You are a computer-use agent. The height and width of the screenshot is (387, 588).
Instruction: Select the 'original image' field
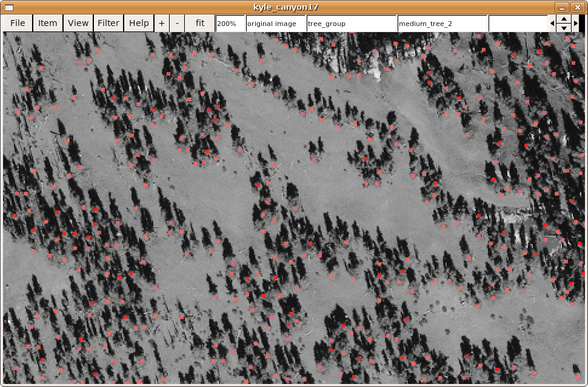click(x=276, y=24)
